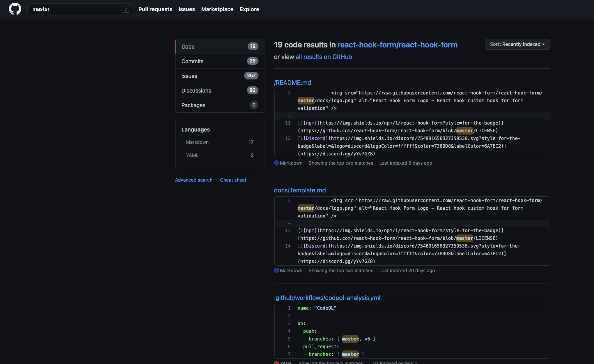Click the 92 count badge beside Discussions

[253, 90]
